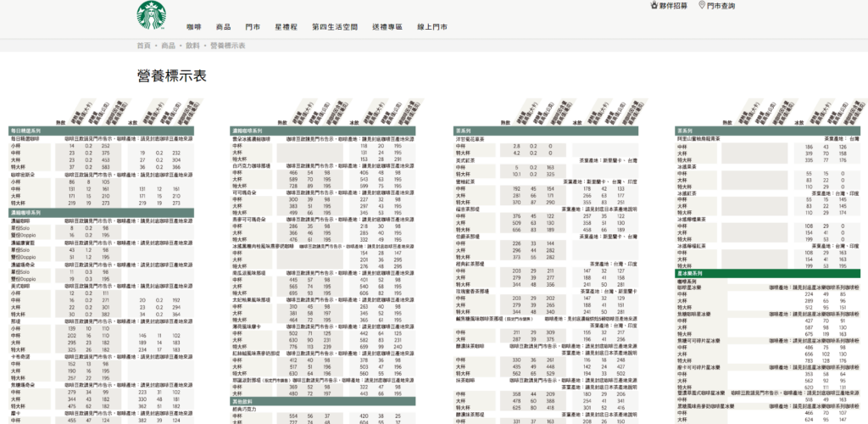Select 門市 in the main navigation
The image size is (868, 424).
[253, 26]
